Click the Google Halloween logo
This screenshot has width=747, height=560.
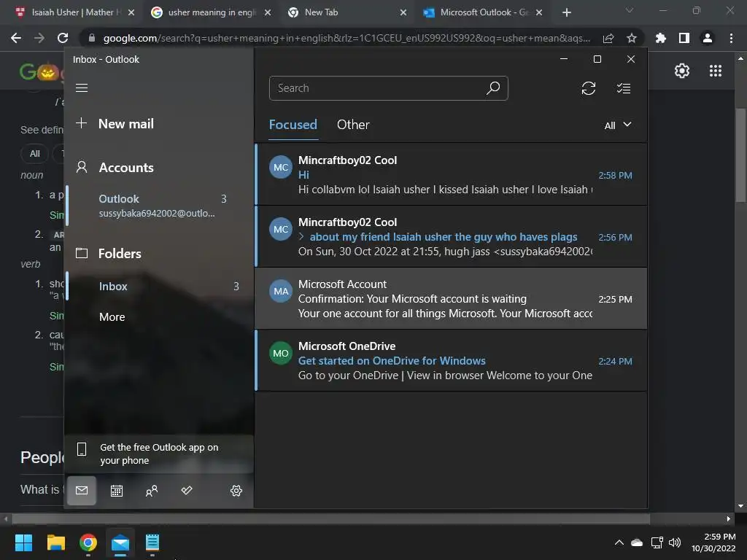[x=41, y=71]
